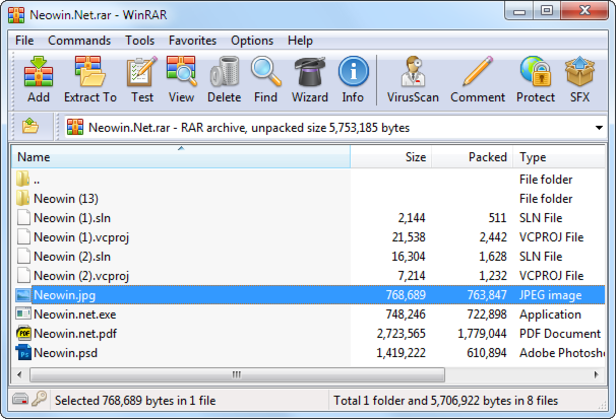
Task: Select the Neowin (1).vcproj file name
Action: 81,237
